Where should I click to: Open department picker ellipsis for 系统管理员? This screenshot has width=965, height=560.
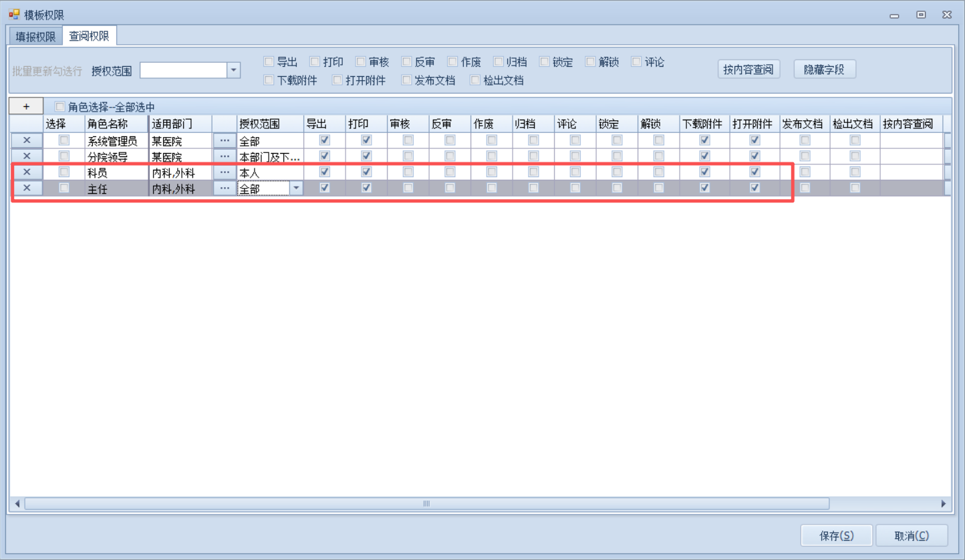click(225, 140)
